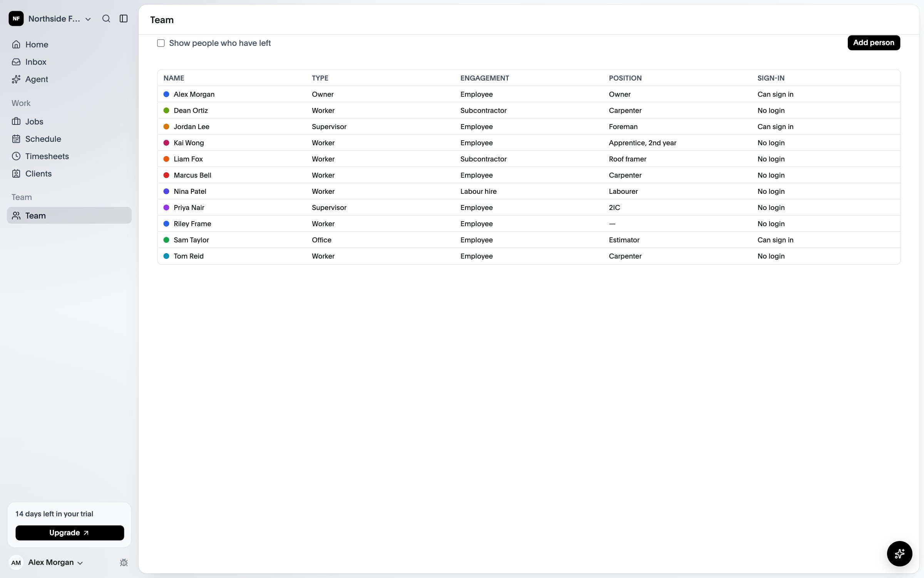The width and height of the screenshot is (924, 578).
Task: Open the Jobs section
Action: tap(69, 121)
